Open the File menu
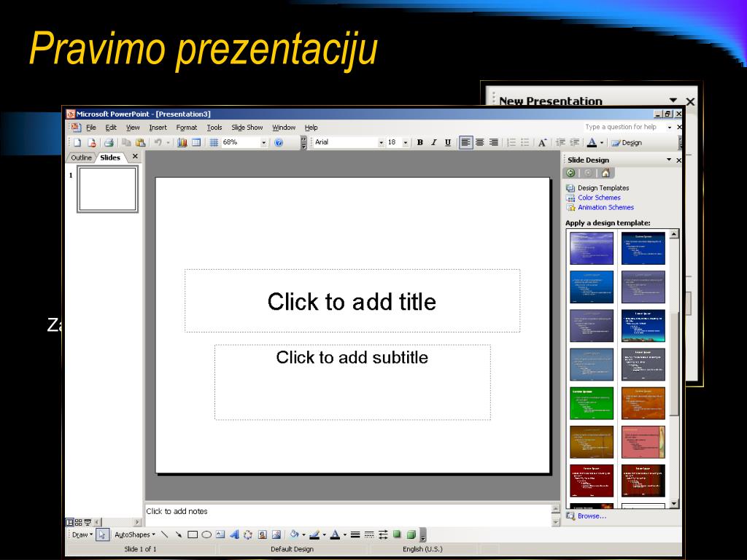Viewport: 747px width, 560px height. (x=90, y=128)
